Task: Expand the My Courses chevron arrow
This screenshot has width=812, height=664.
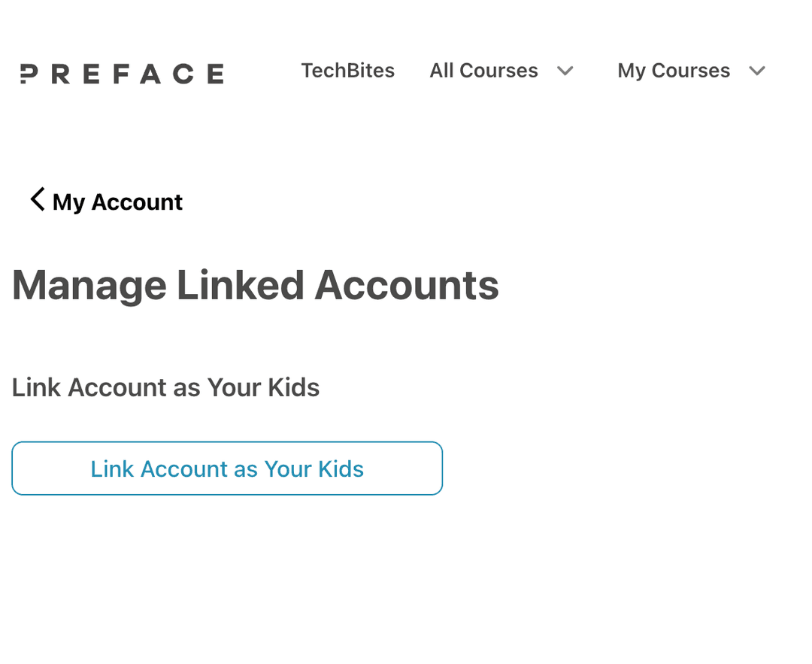Action: [x=757, y=71]
